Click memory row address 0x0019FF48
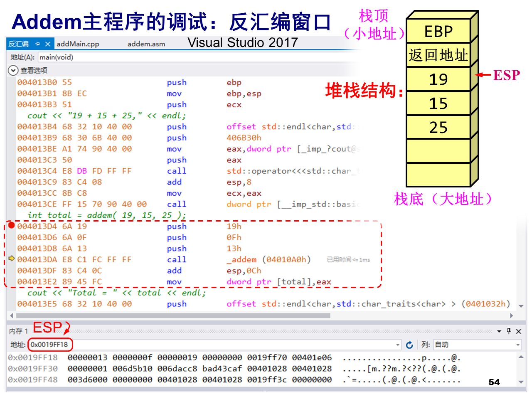This screenshot has width=532, height=399. 33,379
